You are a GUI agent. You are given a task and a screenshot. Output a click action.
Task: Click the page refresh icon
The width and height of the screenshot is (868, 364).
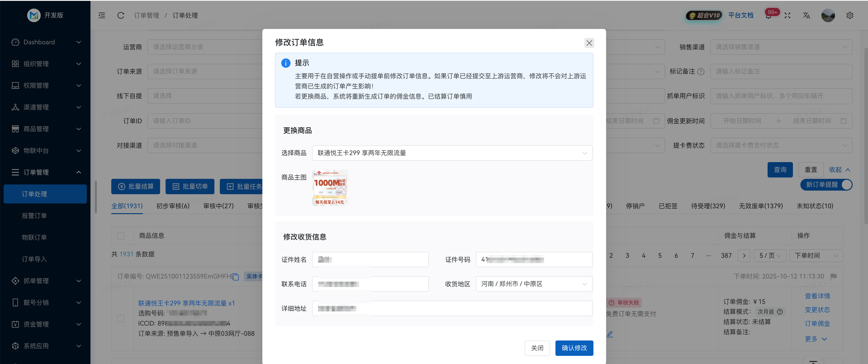coord(121,16)
